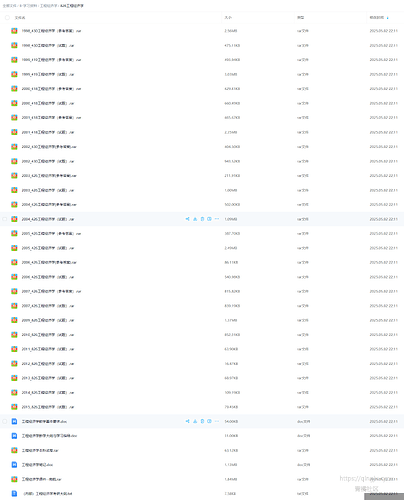The height and width of the screenshot is (500, 404).
Task: Click rename icon on 工程经济学教学基本要求.doc row
Action: pos(209,421)
